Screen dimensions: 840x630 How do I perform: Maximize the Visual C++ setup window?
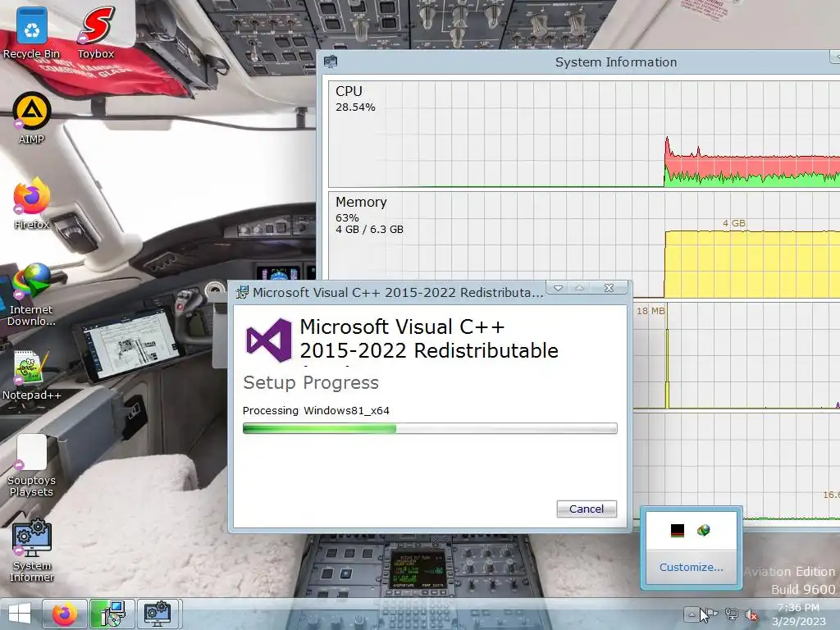580,288
